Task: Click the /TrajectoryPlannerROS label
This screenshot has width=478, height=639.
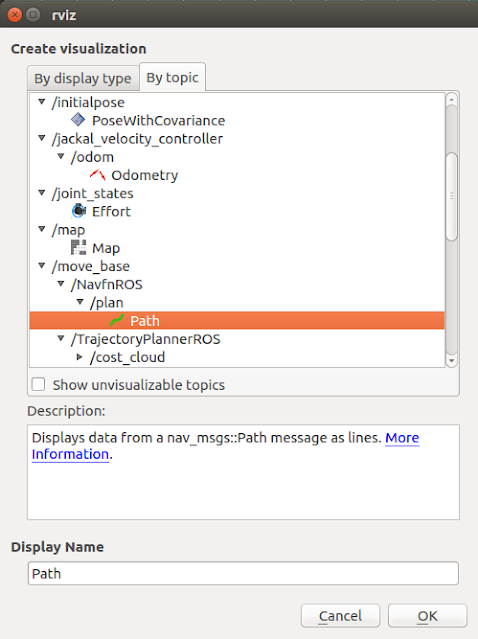Action: coord(145,339)
